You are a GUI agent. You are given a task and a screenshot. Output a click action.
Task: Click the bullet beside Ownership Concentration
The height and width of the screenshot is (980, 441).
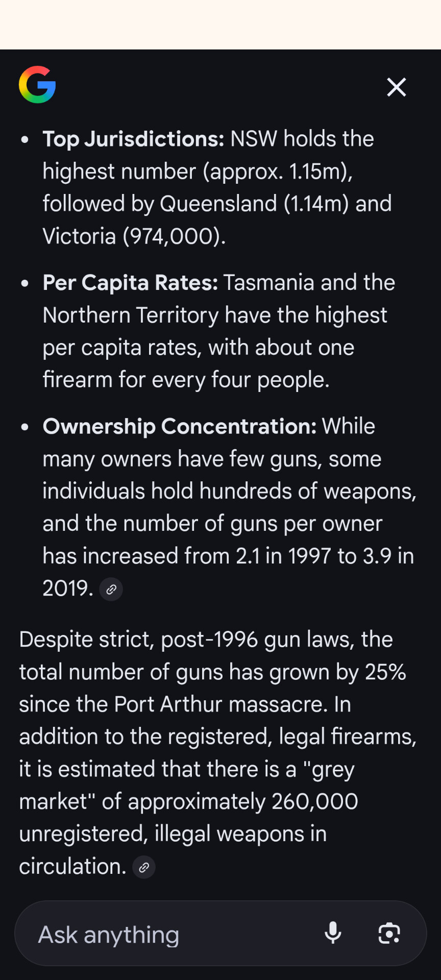point(24,427)
